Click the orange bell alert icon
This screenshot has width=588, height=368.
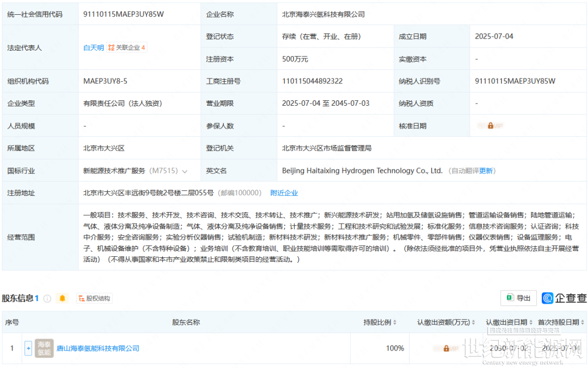(x=63, y=298)
